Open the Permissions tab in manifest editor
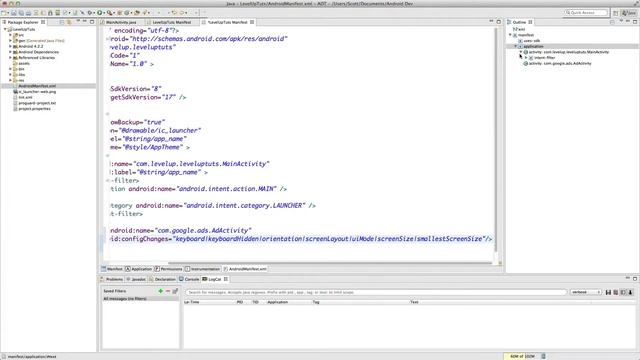The width and height of the screenshot is (640, 360). pyautogui.click(x=168, y=269)
